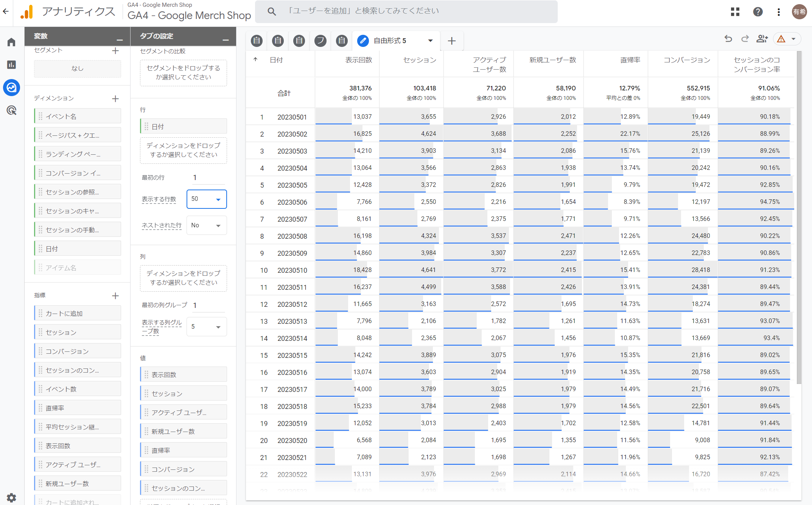Click the redo arrow icon

pyautogui.click(x=745, y=39)
